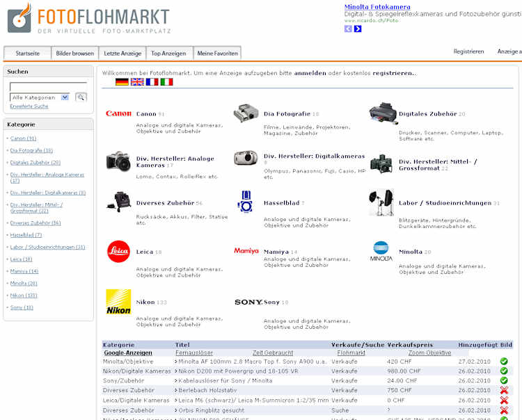
Task: Open sidebar category Nikon (133)
Action: tap(24, 296)
